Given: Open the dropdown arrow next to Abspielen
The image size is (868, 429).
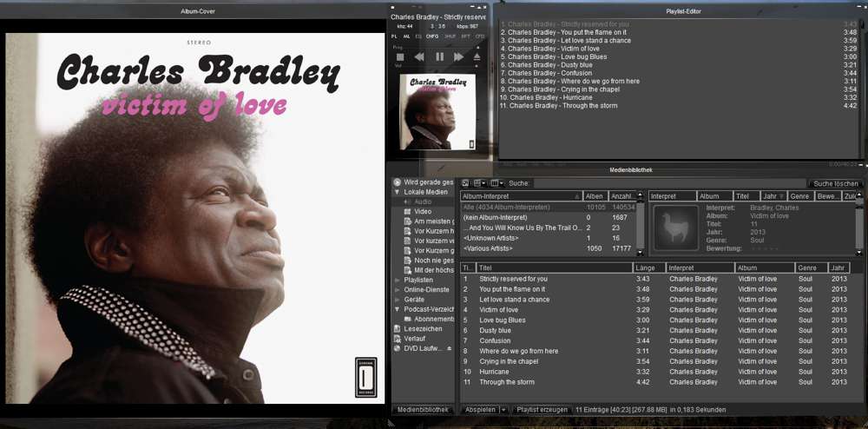Looking at the screenshot, I should 503,409.
